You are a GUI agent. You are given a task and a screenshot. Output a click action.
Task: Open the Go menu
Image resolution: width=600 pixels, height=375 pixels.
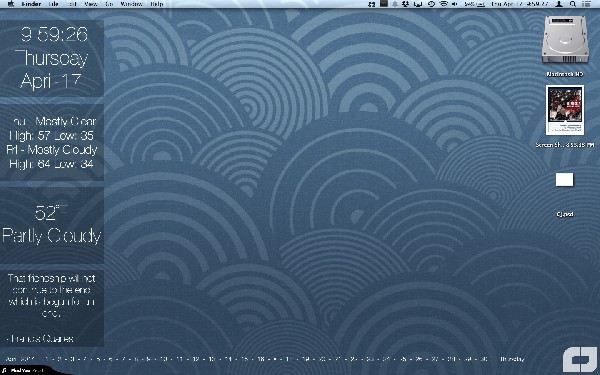(x=109, y=4)
